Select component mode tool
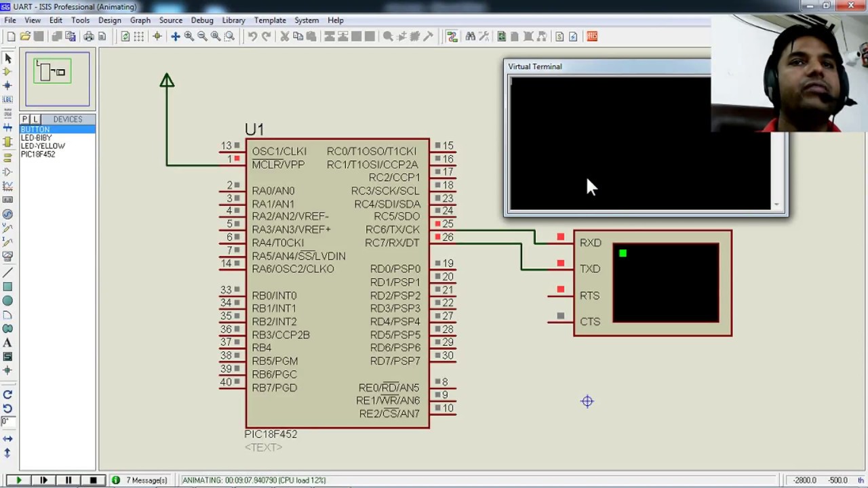This screenshot has width=868, height=488. [x=7, y=71]
